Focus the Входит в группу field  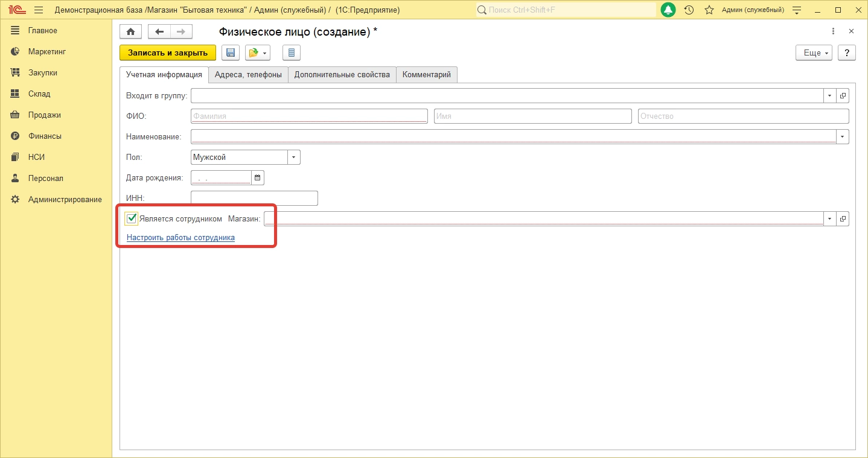508,96
